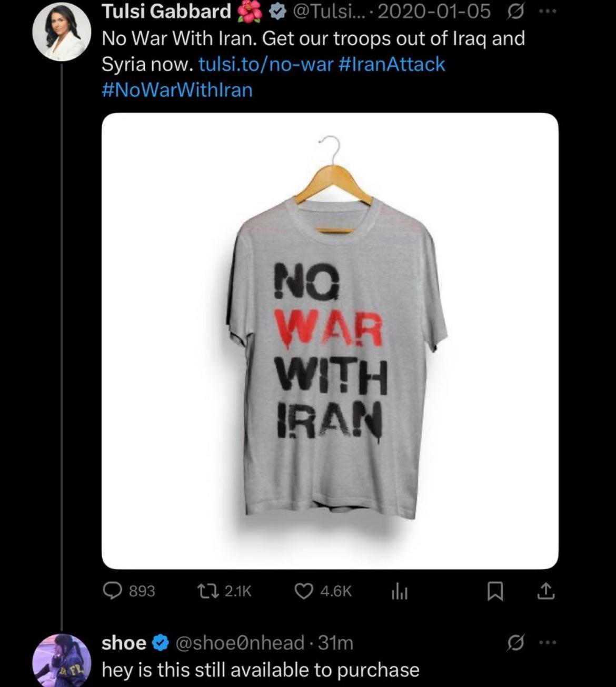This screenshot has height=687, width=616.
Task: Open the tulsi.to/no-war link
Action: click(x=266, y=64)
